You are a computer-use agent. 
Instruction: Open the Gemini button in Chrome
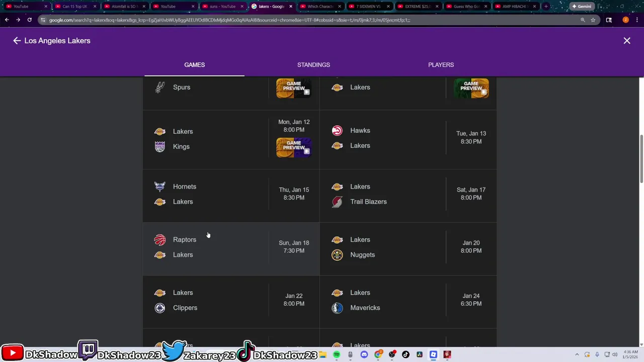581,7
